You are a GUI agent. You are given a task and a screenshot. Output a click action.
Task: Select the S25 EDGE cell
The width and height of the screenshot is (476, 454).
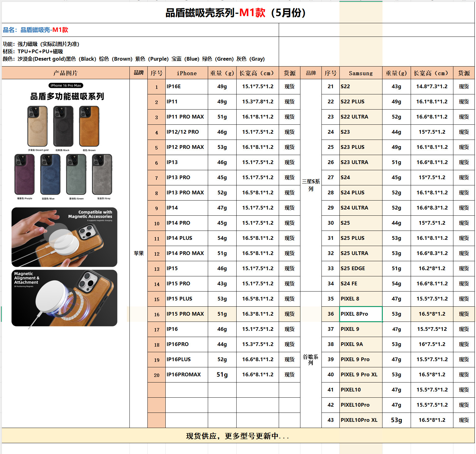click(361, 269)
